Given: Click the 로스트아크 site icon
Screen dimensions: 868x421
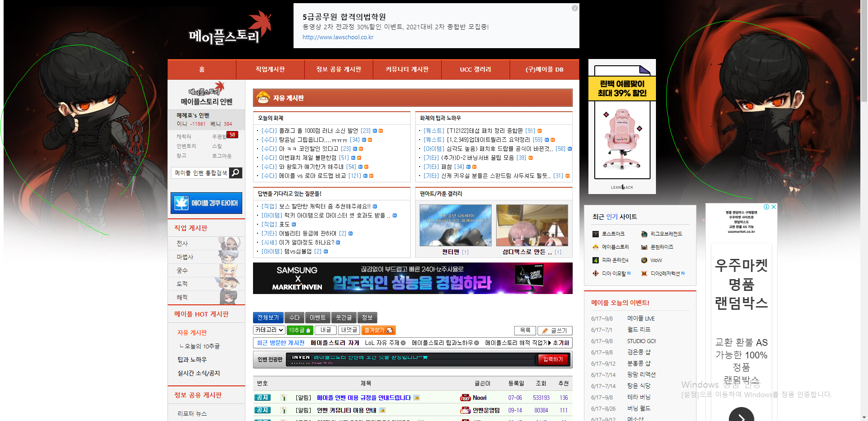Looking at the screenshot, I should (x=595, y=234).
